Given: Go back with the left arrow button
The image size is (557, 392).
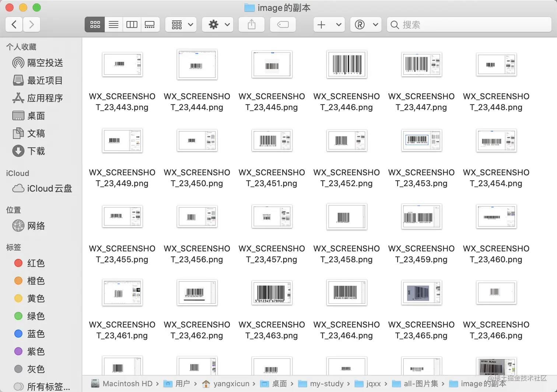Looking at the screenshot, I should tap(14, 25).
